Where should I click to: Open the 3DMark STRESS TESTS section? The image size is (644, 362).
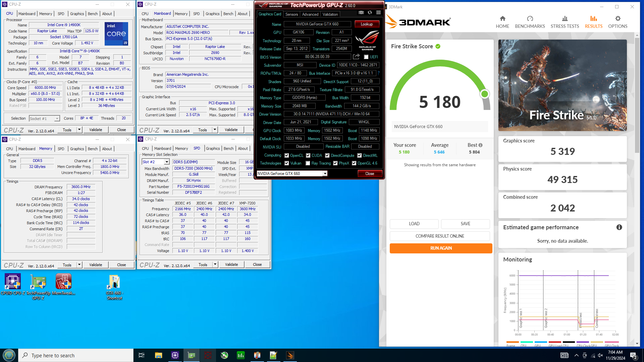click(x=565, y=22)
